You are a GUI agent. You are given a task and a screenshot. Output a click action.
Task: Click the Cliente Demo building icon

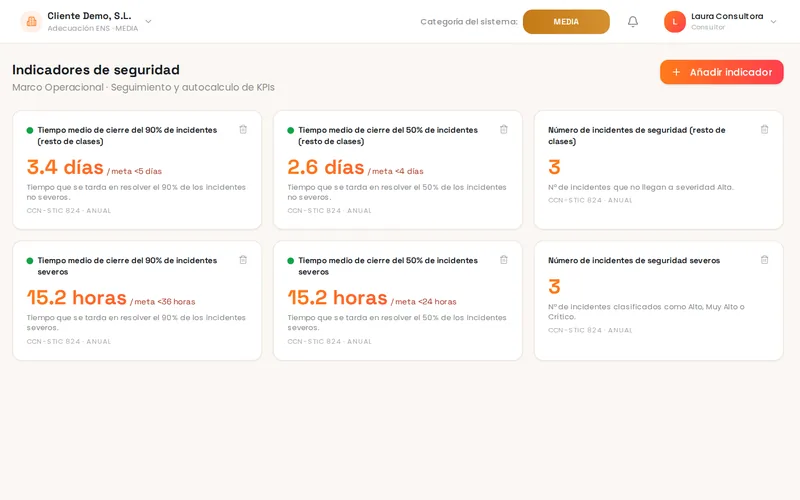[31, 21]
